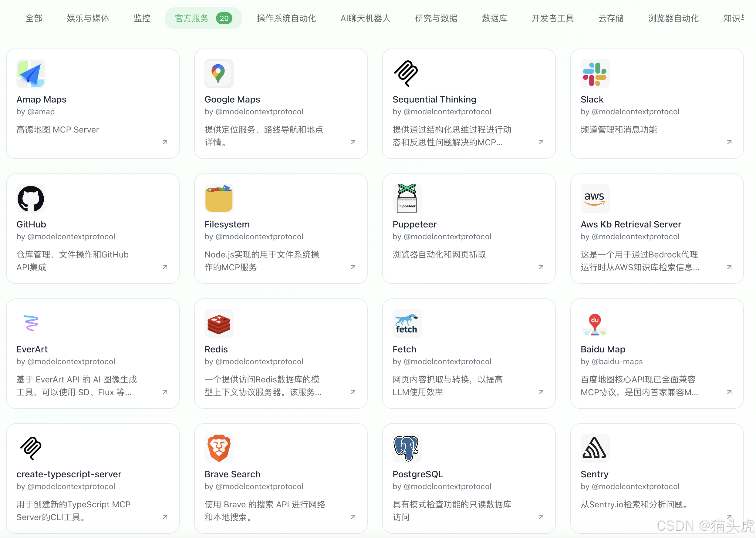Click the Redis red cube icon
The width and height of the screenshot is (756, 538).
[x=219, y=323]
